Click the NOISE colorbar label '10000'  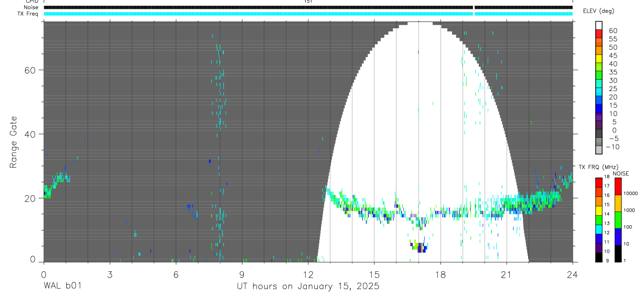click(x=631, y=193)
